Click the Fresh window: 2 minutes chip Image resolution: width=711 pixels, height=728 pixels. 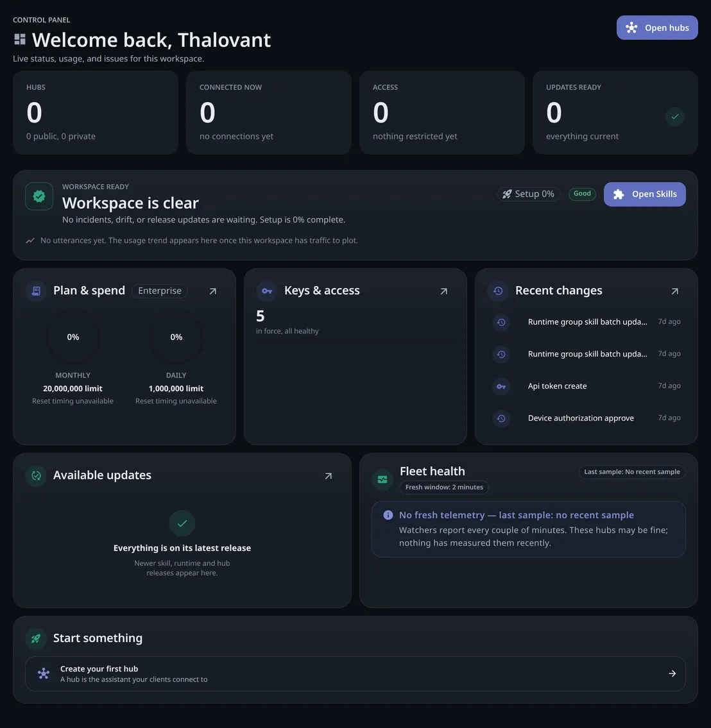(444, 487)
